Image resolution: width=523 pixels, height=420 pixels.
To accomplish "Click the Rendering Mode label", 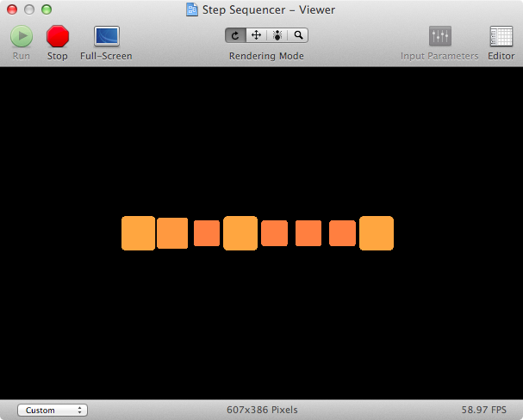I will click(266, 56).
